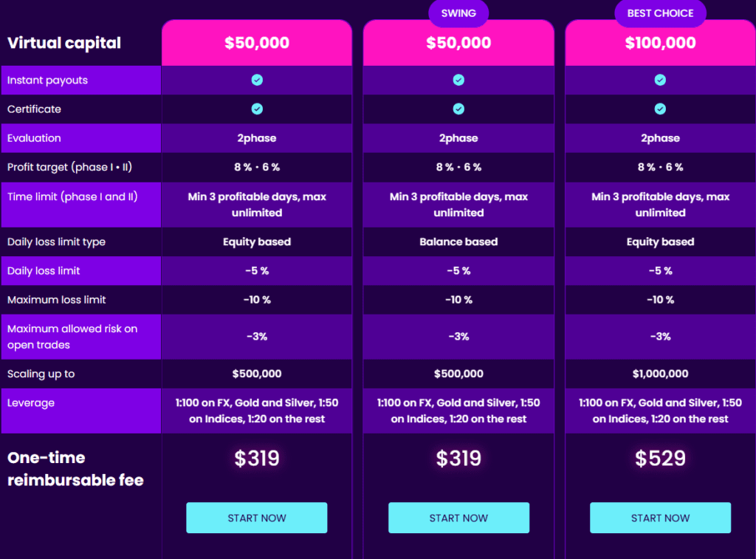Click START NOW under the first $50,000 plan
The width and height of the screenshot is (756, 559).
(256, 518)
